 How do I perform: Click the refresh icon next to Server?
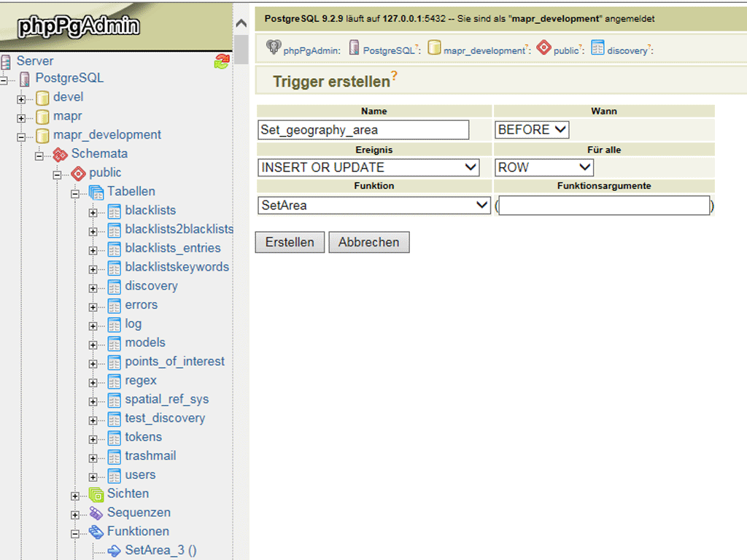click(x=222, y=62)
